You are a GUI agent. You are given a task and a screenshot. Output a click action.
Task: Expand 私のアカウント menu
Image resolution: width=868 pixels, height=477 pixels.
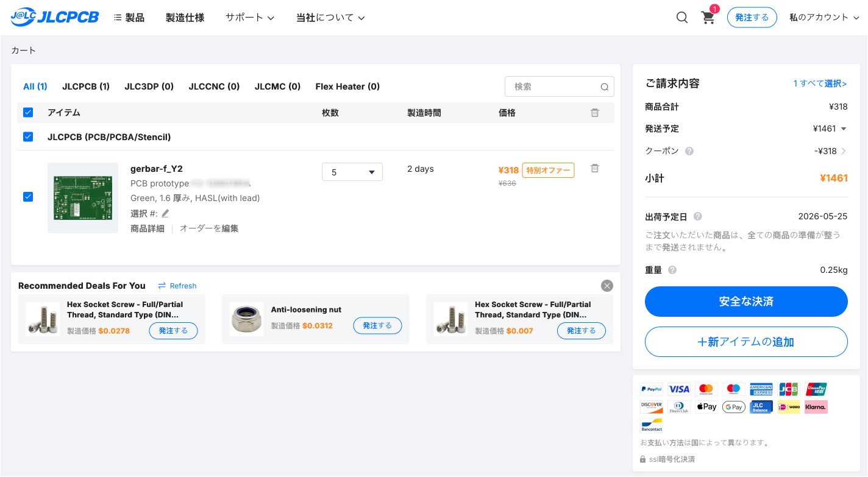(x=824, y=18)
